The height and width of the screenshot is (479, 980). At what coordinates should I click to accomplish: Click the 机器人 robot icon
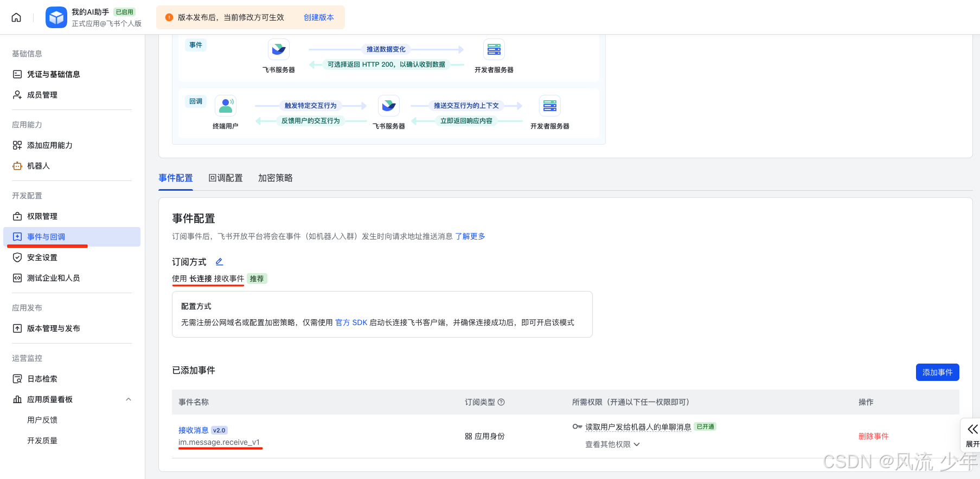(17, 166)
